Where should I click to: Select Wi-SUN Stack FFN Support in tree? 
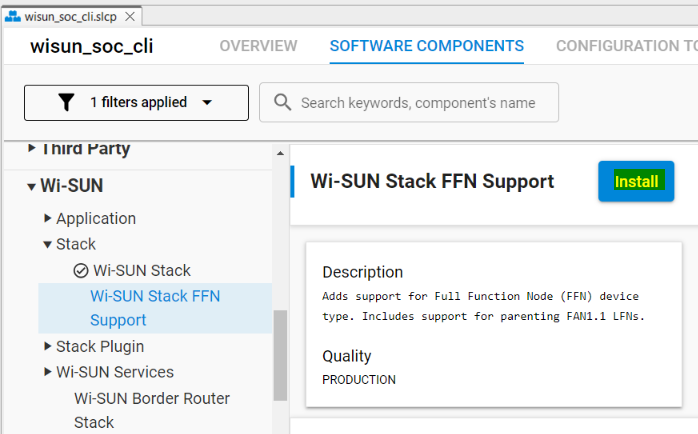[155, 308]
